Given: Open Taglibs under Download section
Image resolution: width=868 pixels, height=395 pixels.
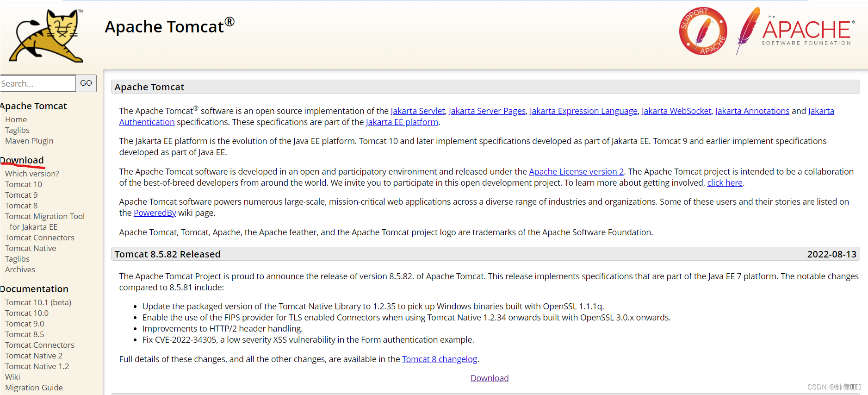Looking at the screenshot, I should point(17,259).
